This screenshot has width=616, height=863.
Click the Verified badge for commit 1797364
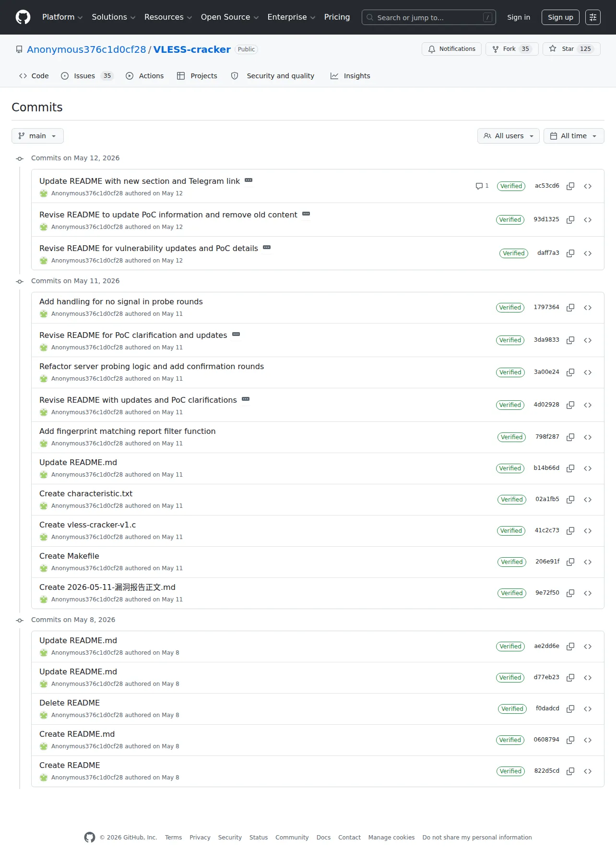tap(510, 308)
